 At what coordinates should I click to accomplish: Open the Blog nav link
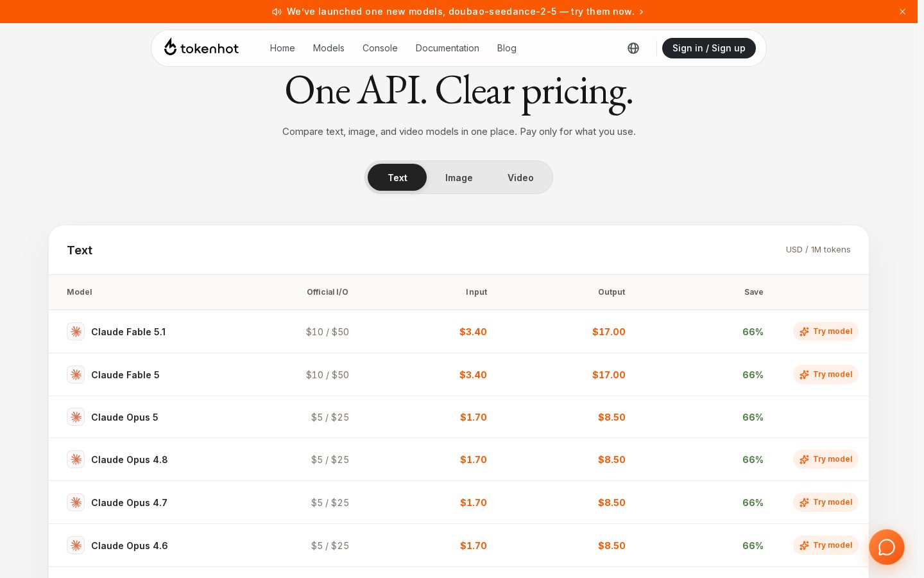(x=506, y=48)
